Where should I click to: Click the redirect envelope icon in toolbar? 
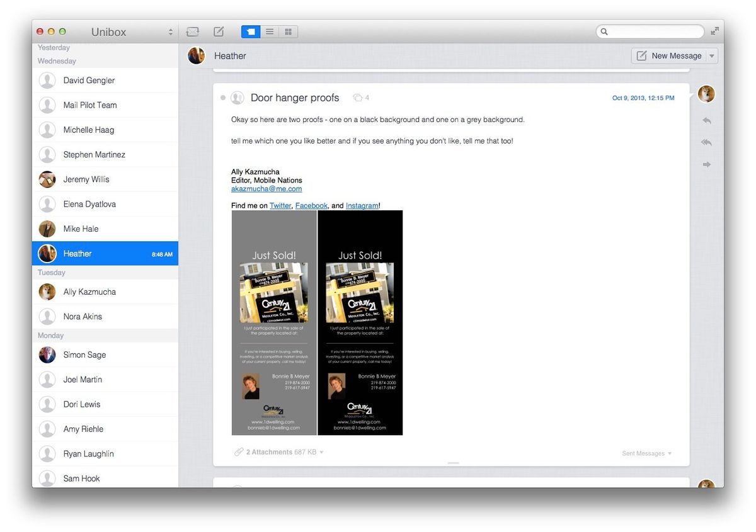click(x=192, y=31)
